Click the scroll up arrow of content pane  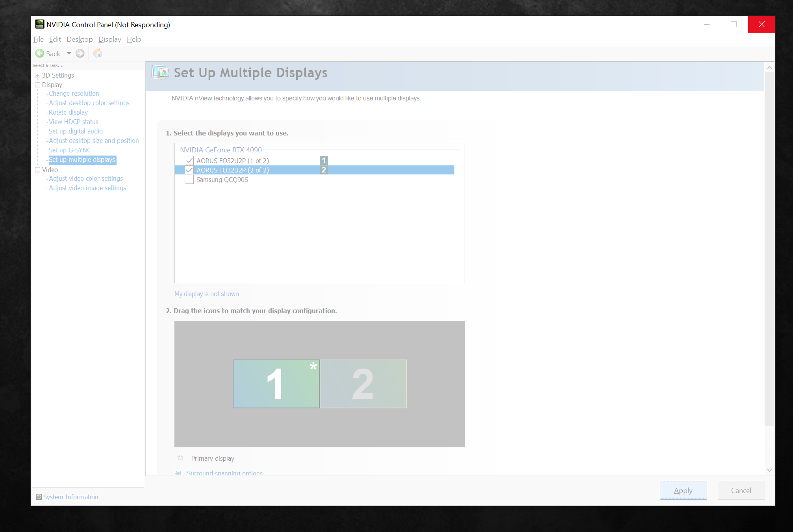click(x=769, y=68)
